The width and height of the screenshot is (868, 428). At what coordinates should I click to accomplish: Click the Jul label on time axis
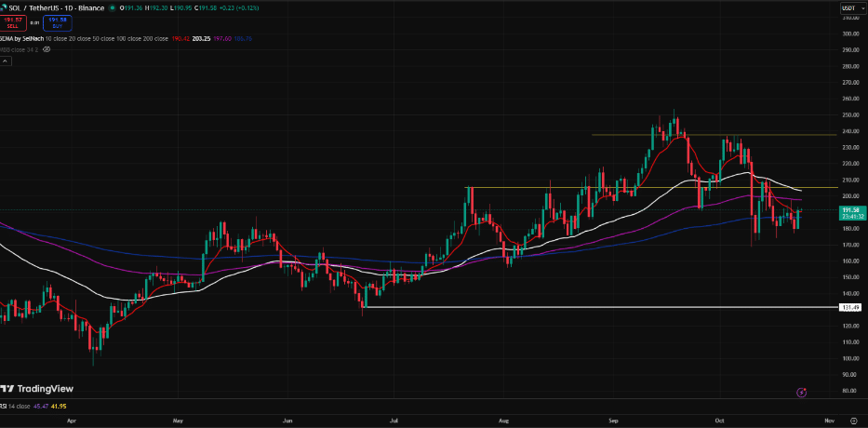pos(394,421)
